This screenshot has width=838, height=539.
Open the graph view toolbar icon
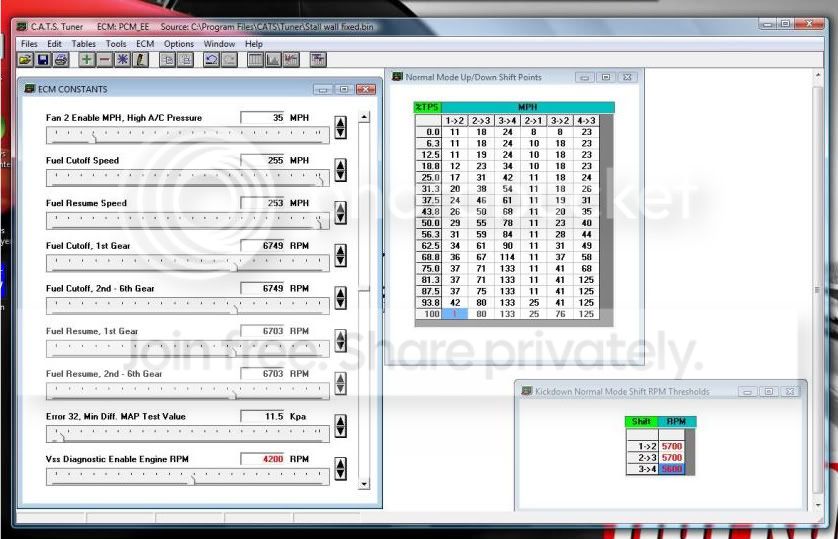273,60
